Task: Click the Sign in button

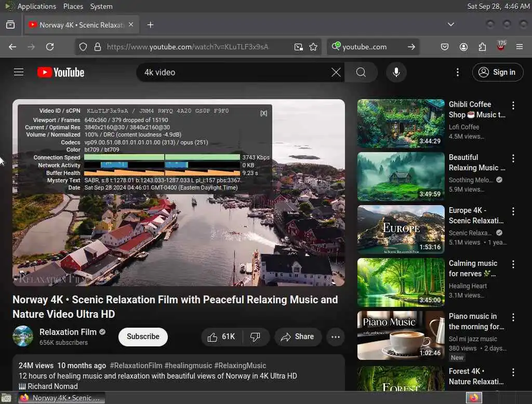Action: pyautogui.click(x=498, y=72)
